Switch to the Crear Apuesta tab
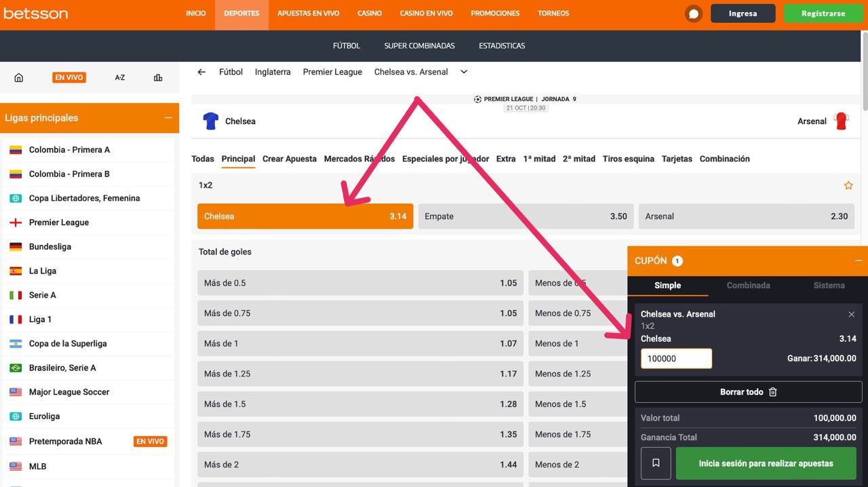 290,159
